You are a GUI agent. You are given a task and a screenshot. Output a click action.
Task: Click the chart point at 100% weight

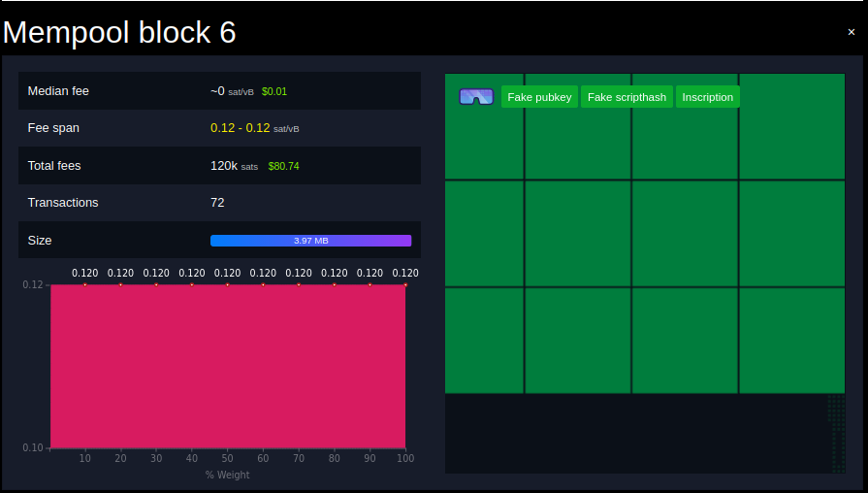click(405, 284)
